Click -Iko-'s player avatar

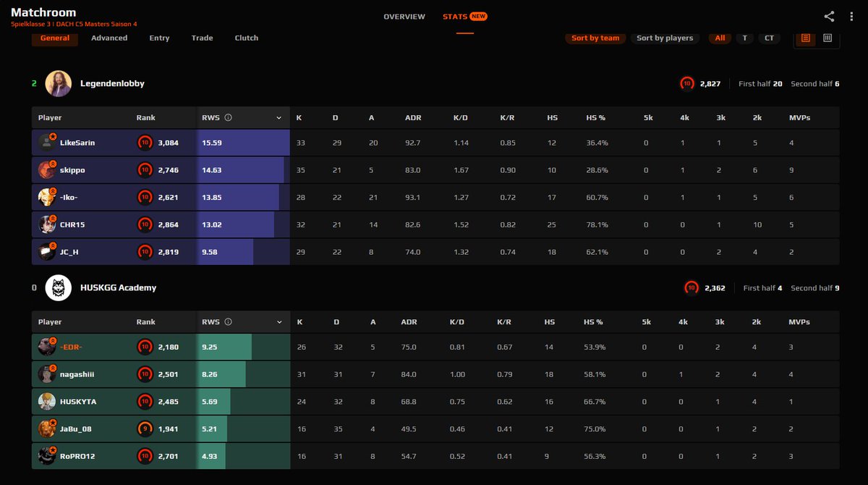point(47,197)
